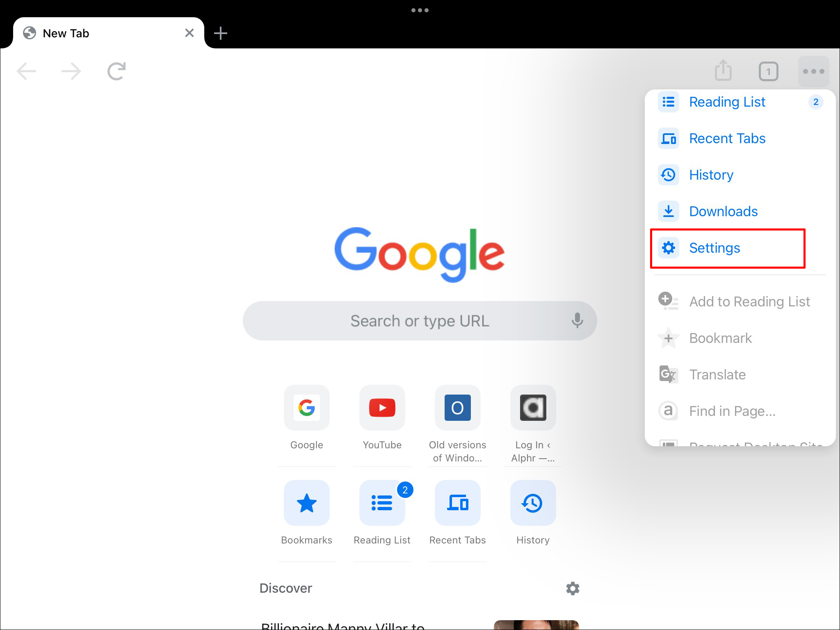Tap the multitasking three dots at top
Viewport: 840px width, 630px height.
pos(420,10)
